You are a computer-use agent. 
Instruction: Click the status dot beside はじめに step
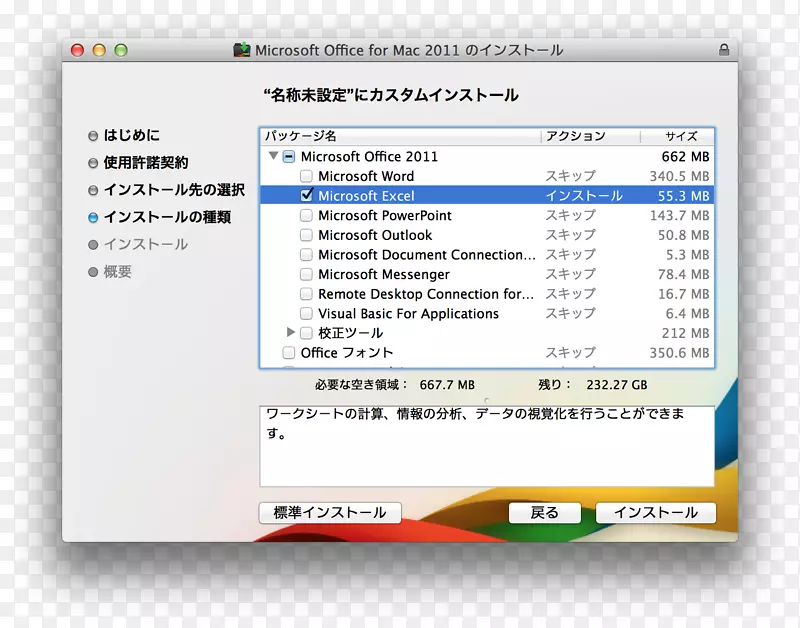click(x=91, y=135)
